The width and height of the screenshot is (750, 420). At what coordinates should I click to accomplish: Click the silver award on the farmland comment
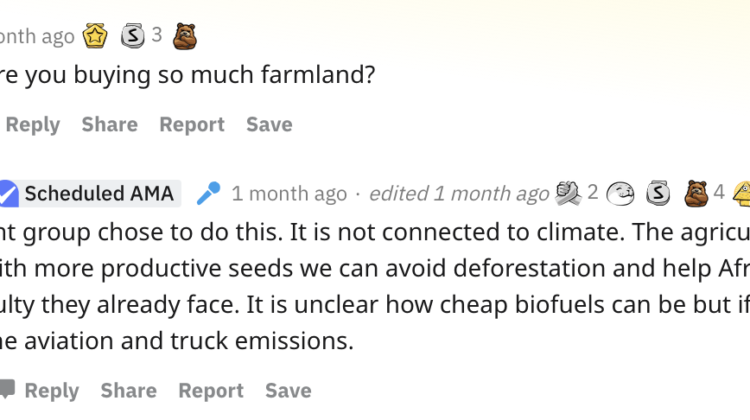click(x=133, y=37)
